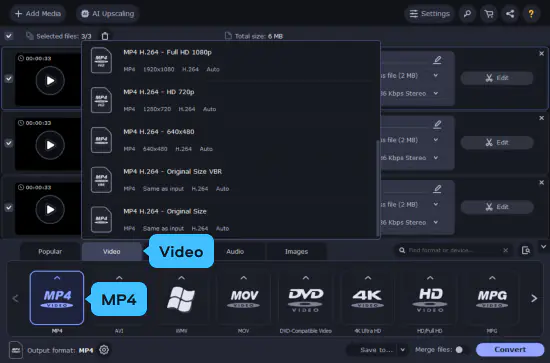Screen dimensions: 550x363
Task: Delete selected files with trash icon
Action: coord(105,36)
